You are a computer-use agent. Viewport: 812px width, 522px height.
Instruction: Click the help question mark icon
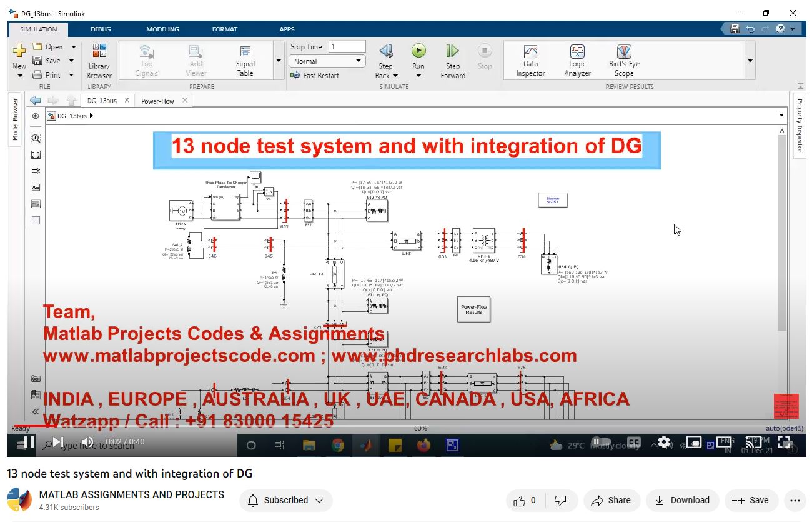pyautogui.click(x=781, y=29)
